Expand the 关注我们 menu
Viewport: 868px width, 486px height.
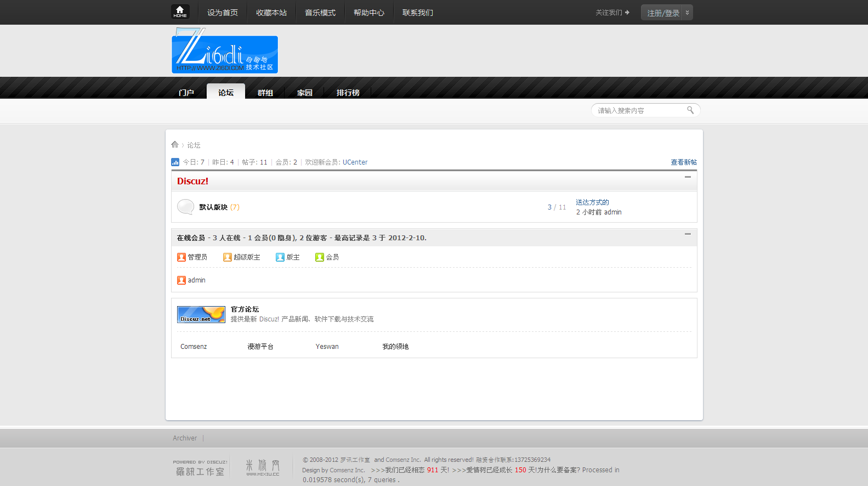tap(612, 13)
